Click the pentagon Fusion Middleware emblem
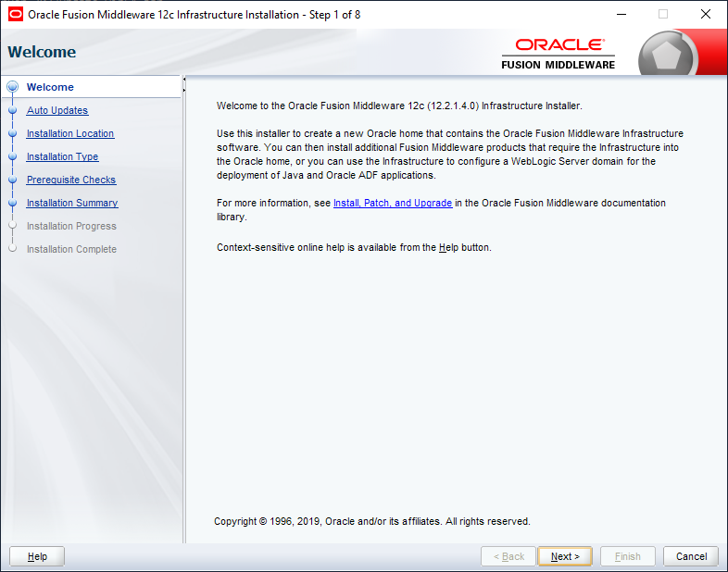 tap(667, 56)
